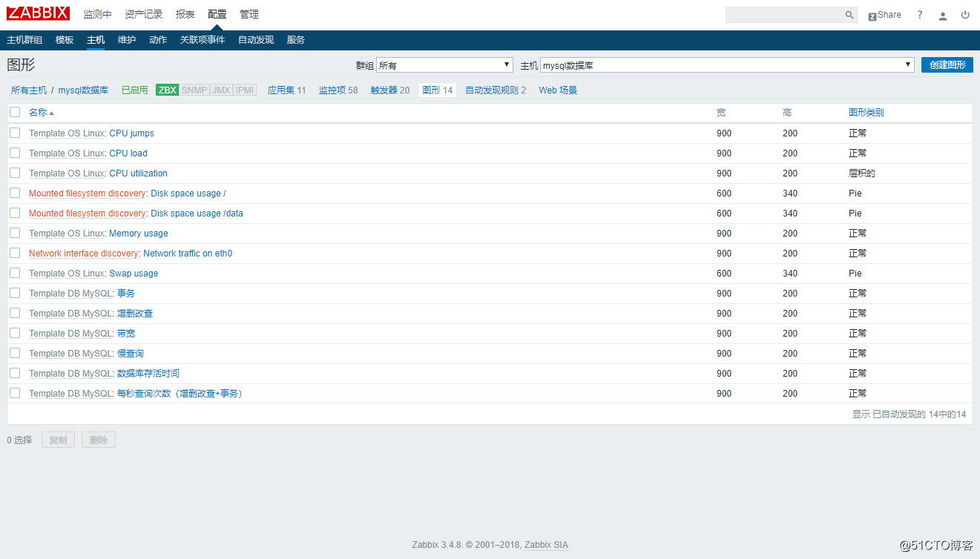Go to 动作 submenu
Image resolution: width=980 pixels, height=559 pixels.
[158, 40]
